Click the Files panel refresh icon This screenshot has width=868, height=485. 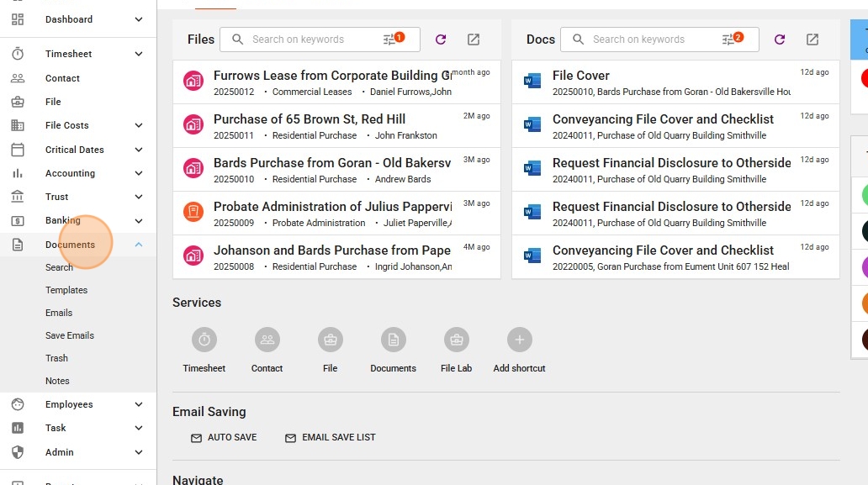click(441, 40)
